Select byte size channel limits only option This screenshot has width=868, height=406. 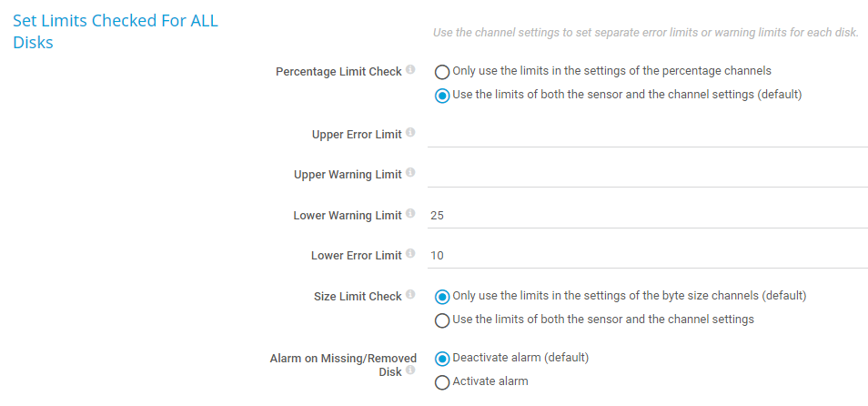coord(442,296)
